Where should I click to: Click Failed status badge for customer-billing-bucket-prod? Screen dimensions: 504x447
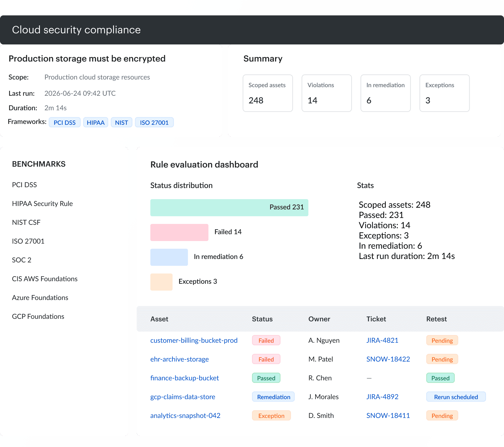[x=266, y=340]
